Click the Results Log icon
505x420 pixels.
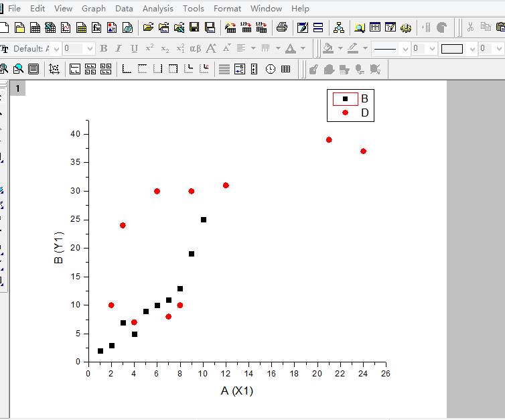point(375,27)
